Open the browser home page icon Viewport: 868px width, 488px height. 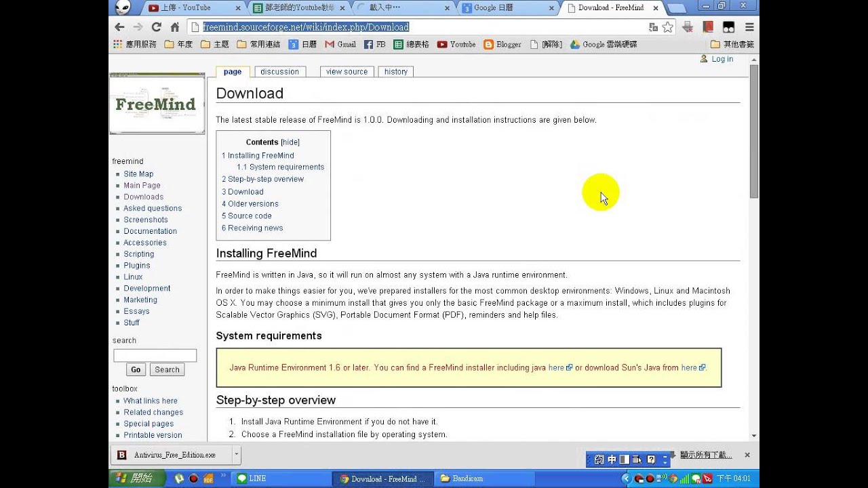tap(175, 27)
